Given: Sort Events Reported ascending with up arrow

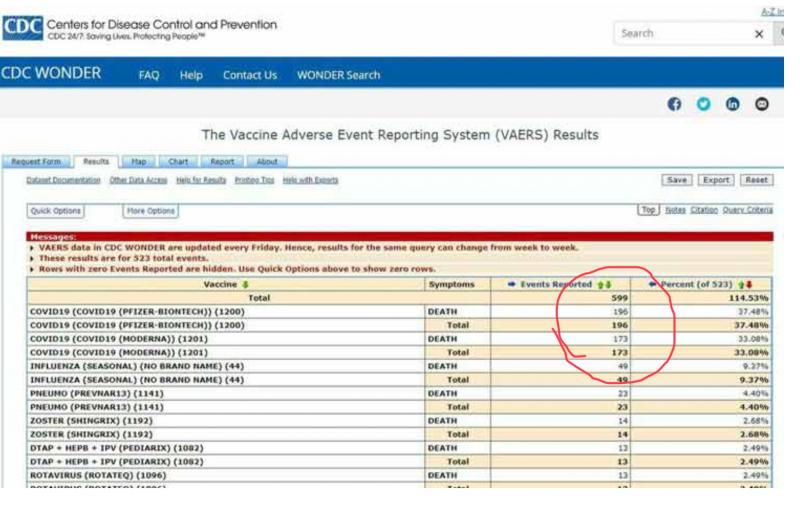Looking at the screenshot, I should [601, 285].
